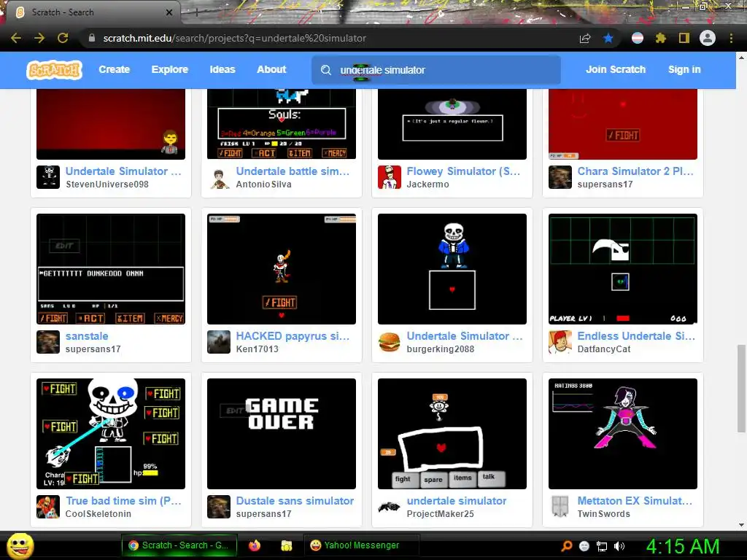
Task: Open the GAME OVER Dustale thumbnail
Action: tap(282, 434)
